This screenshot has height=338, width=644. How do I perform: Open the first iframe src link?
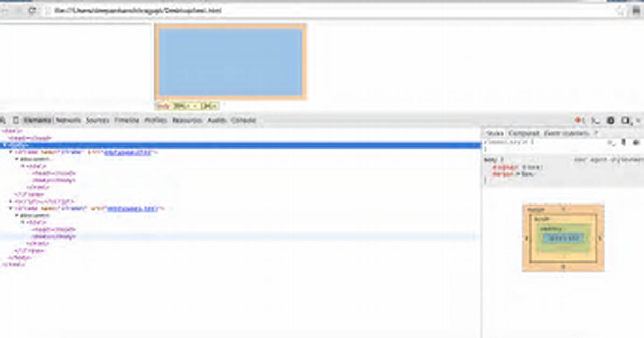tap(128, 152)
